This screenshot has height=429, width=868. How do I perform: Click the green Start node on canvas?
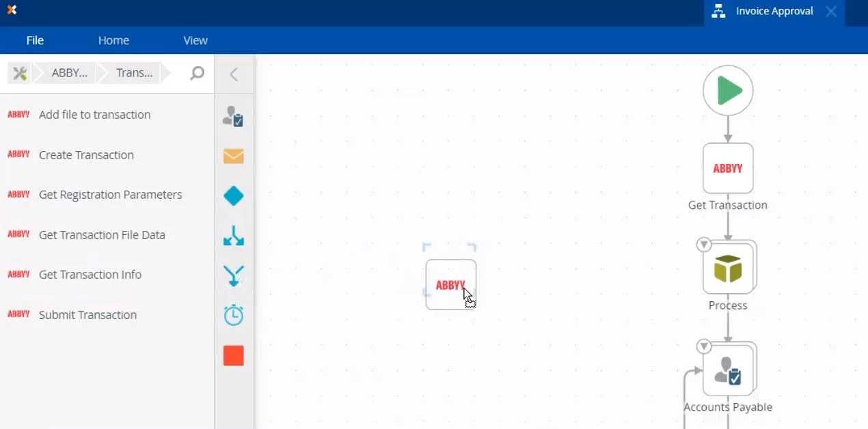[x=728, y=91]
